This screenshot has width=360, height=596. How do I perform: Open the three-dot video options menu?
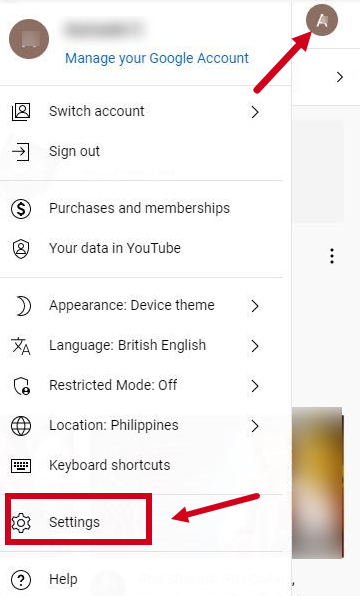[x=332, y=256]
